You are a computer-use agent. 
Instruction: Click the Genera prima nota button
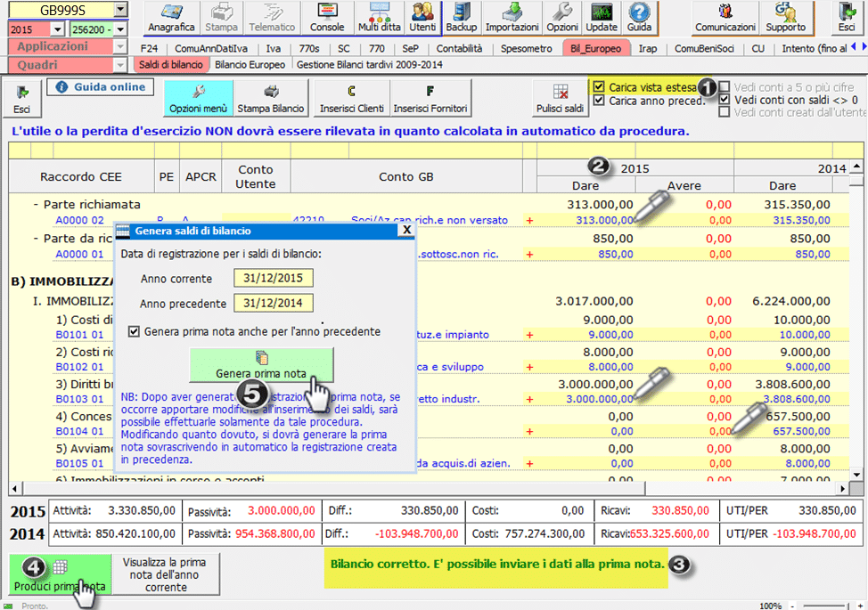pos(261,365)
